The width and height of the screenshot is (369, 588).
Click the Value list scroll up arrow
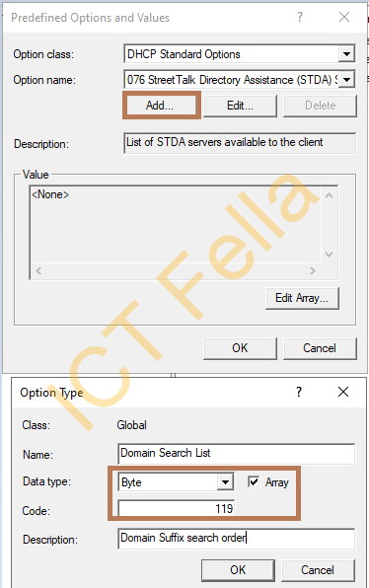point(329,195)
